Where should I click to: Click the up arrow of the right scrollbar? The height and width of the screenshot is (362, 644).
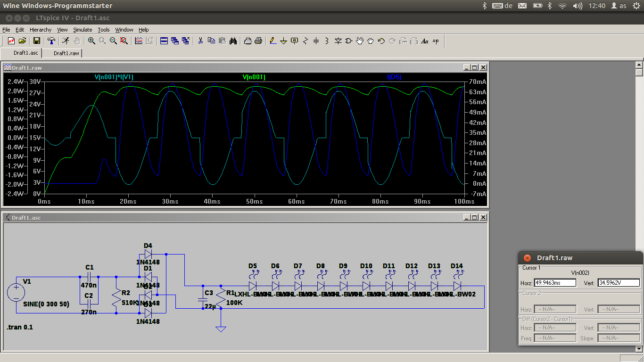click(639, 65)
